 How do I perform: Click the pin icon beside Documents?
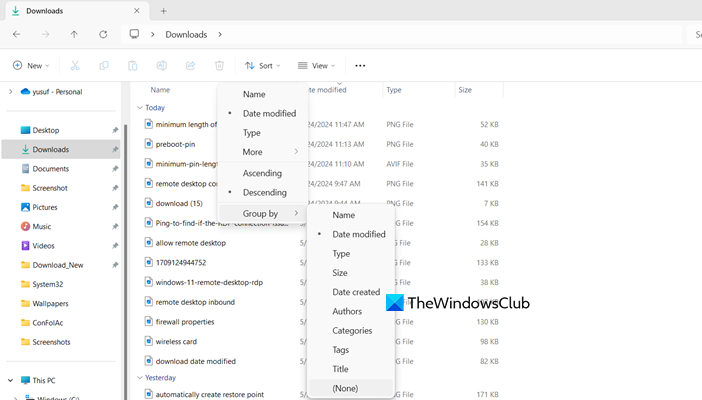click(115, 168)
